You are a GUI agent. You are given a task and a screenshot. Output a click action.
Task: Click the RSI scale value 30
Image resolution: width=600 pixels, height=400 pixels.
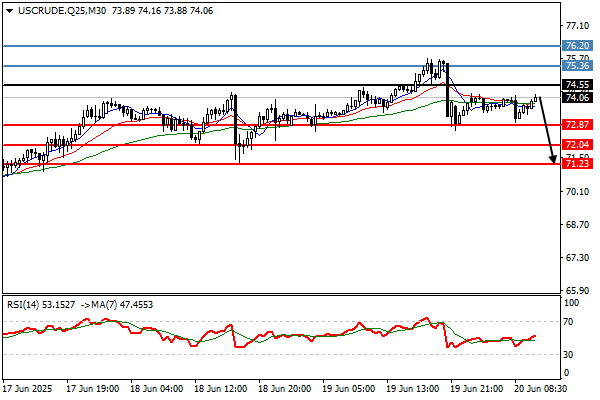click(569, 354)
